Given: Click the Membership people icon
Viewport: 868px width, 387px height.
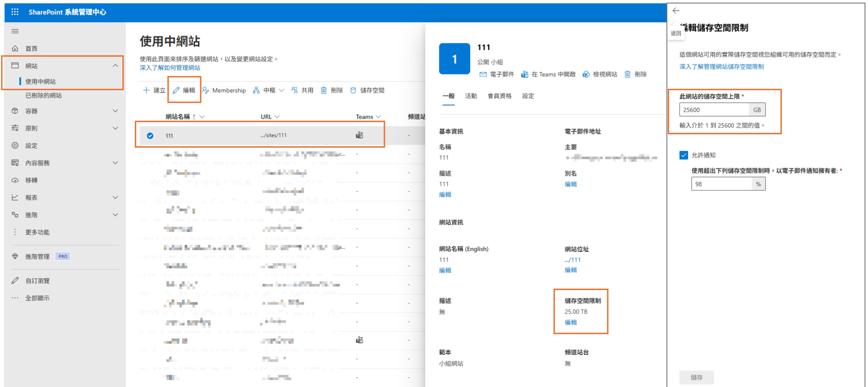Looking at the screenshot, I should point(205,90).
